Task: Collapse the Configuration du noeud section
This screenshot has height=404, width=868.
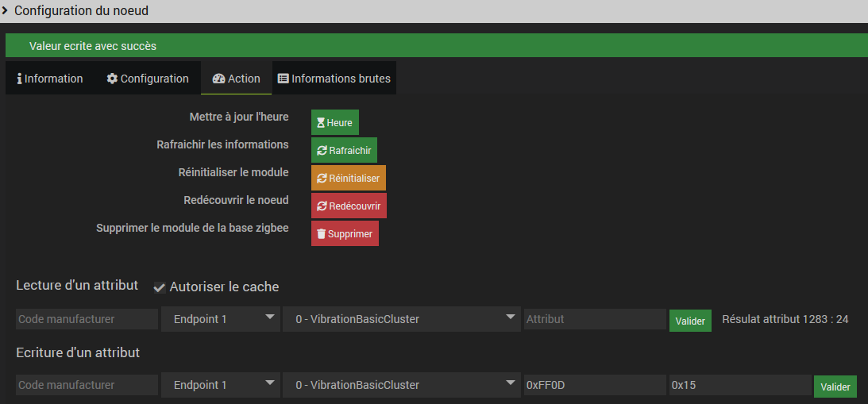Action: point(6,10)
